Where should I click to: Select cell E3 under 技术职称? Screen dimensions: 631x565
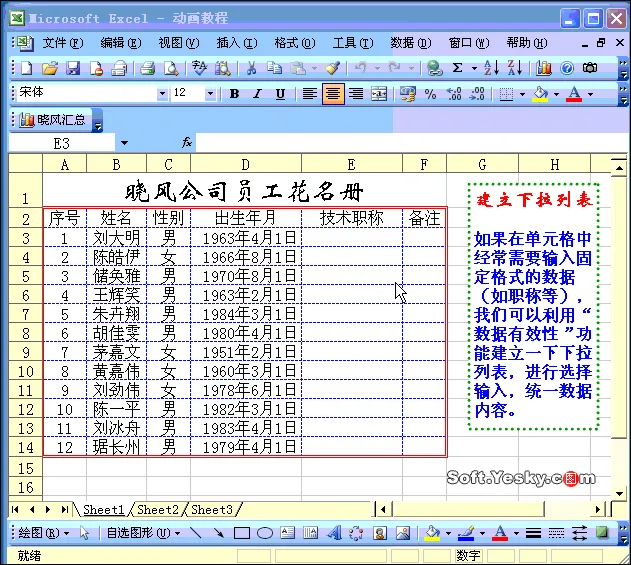click(x=352, y=238)
